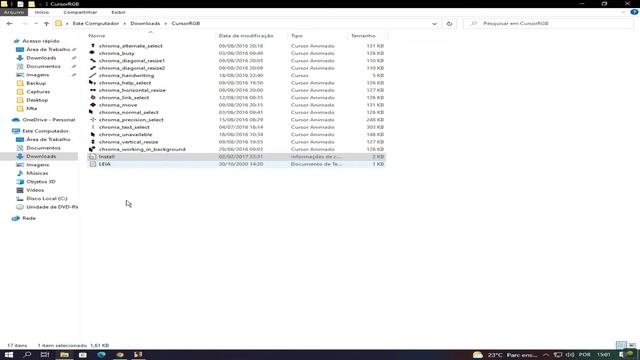The image size is (640, 360).
Task: Open recent locations dropdown arrow
Action: point(36,24)
